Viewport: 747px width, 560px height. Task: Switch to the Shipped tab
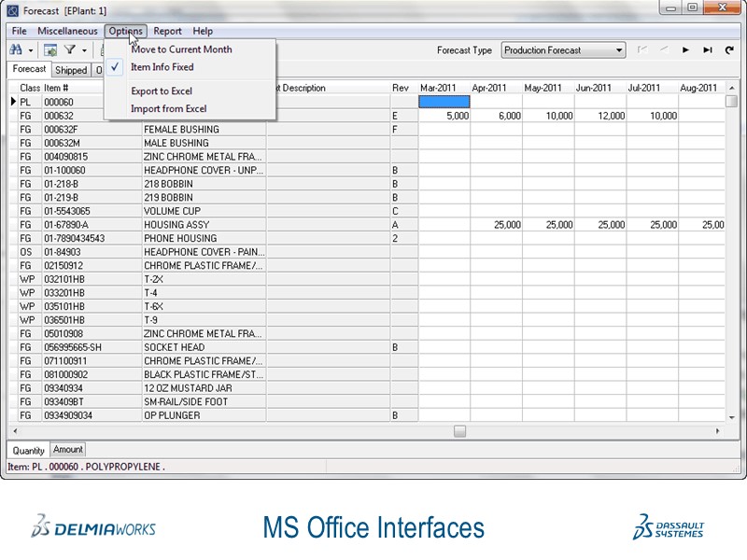point(71,69)
